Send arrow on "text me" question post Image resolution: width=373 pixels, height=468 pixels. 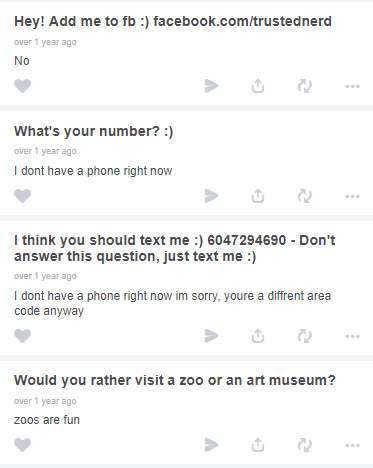211,336
